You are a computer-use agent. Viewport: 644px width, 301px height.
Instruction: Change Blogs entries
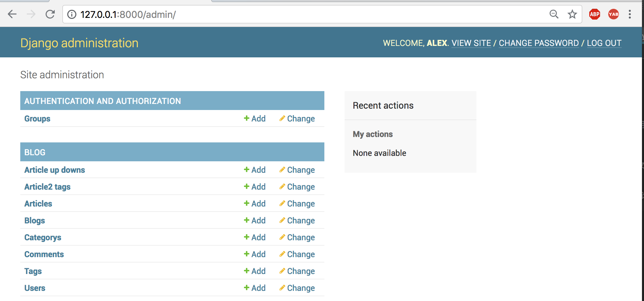coord(297,221)
